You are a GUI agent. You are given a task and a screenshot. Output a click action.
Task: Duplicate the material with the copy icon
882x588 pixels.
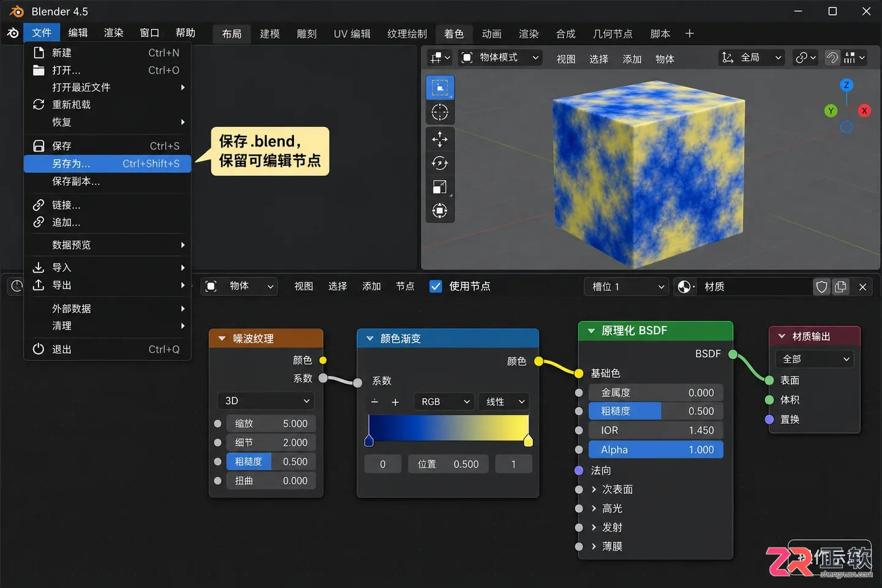pyautogui.click(x=840, y=287)
